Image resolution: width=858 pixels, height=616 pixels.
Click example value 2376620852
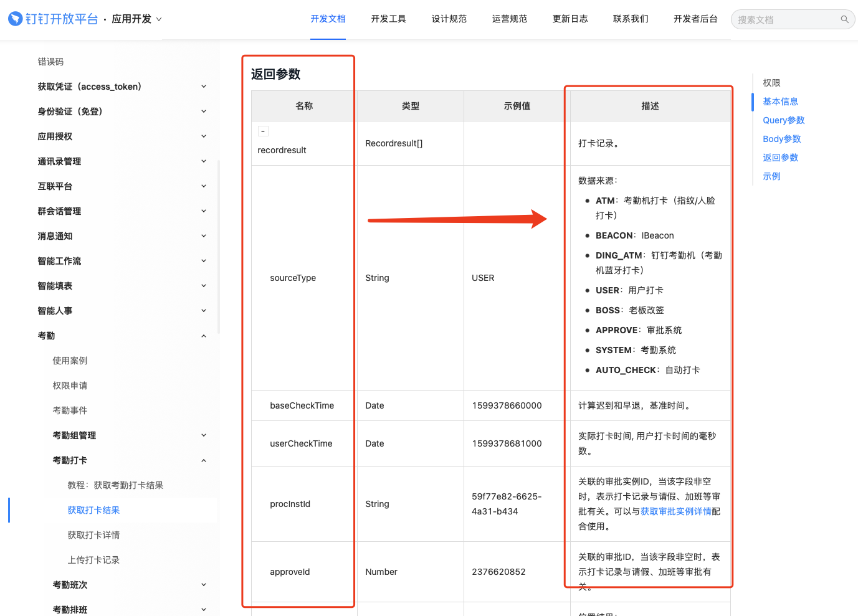point(498,572)
